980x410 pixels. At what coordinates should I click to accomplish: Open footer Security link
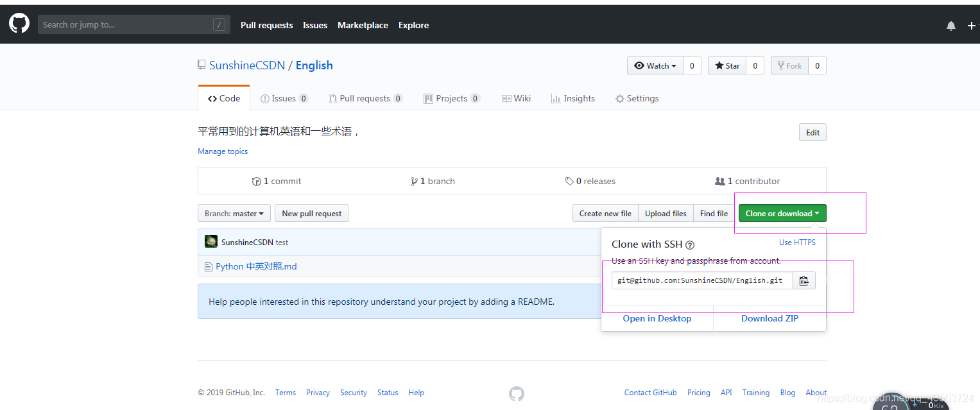point(354,393)
